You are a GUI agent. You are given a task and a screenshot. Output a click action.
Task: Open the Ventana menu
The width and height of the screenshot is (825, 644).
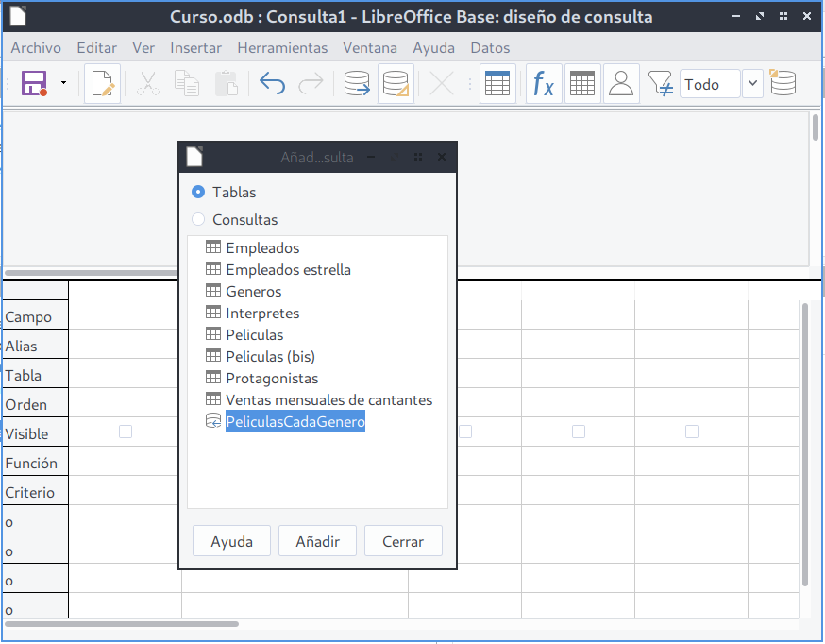coord(370,48)
